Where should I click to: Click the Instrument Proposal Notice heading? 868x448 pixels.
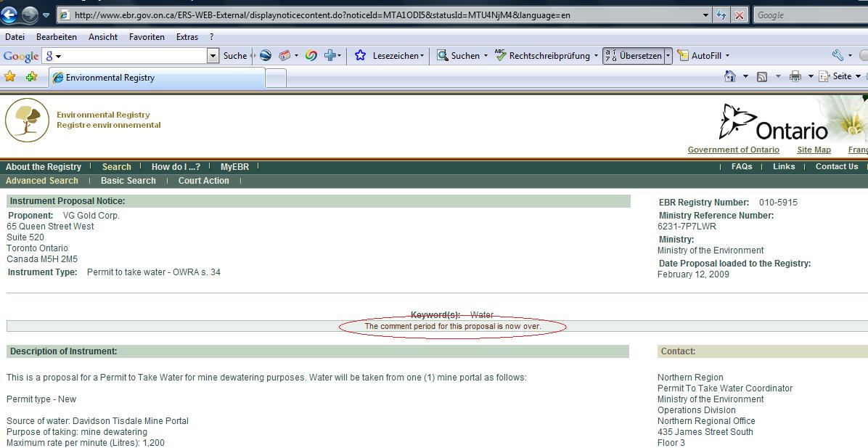click(x=67, y=201)
